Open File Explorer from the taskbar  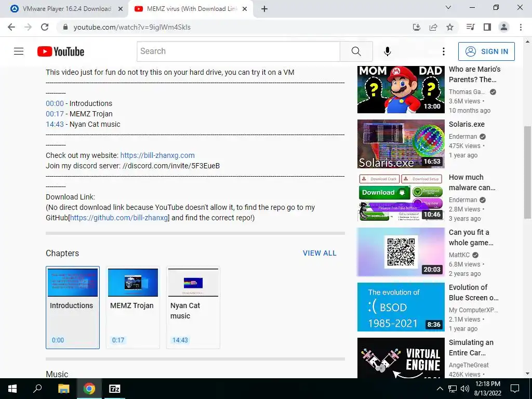pos(63,389)
